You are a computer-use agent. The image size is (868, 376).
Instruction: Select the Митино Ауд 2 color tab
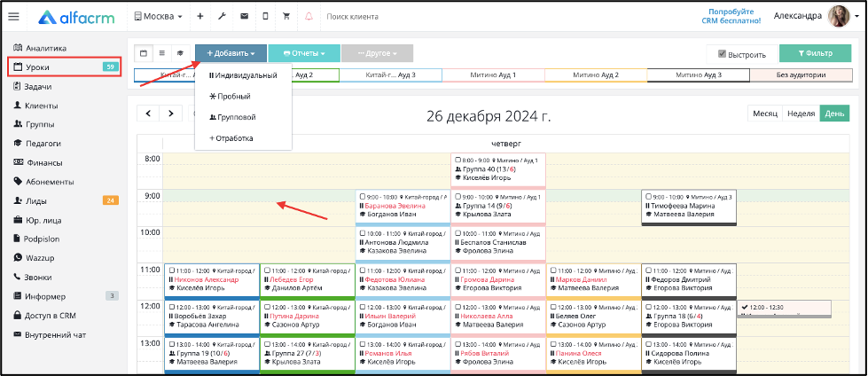point(596,75)
